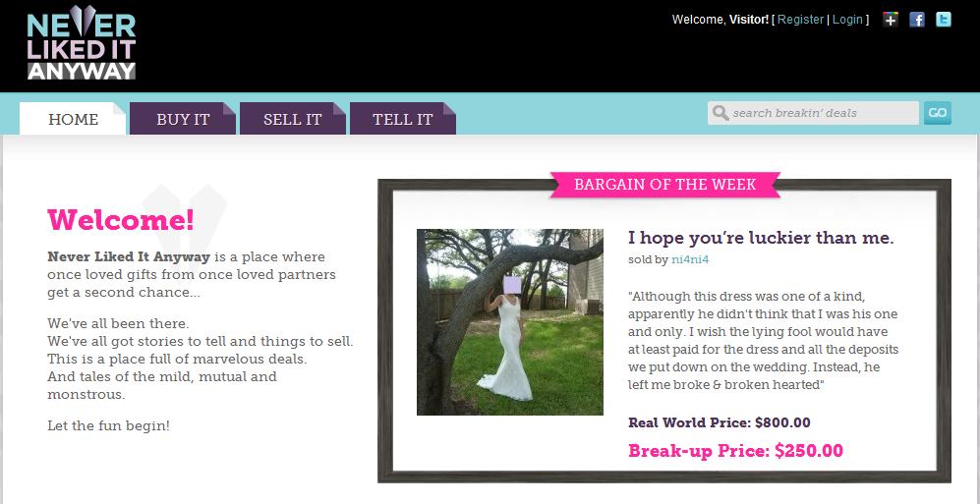This screenshot has width=980, height=504.
Task: Open listing title I hope you're luckier than me
Action: point(761,238)
